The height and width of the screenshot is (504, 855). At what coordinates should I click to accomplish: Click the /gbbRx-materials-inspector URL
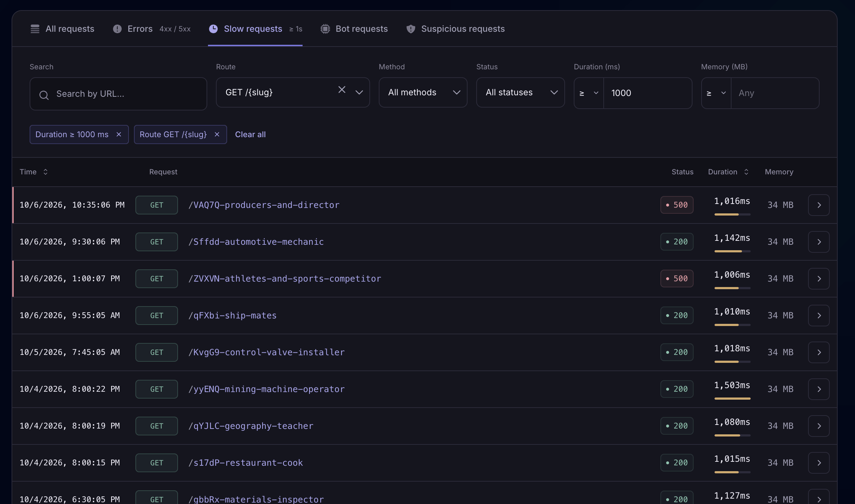[256, 499]
